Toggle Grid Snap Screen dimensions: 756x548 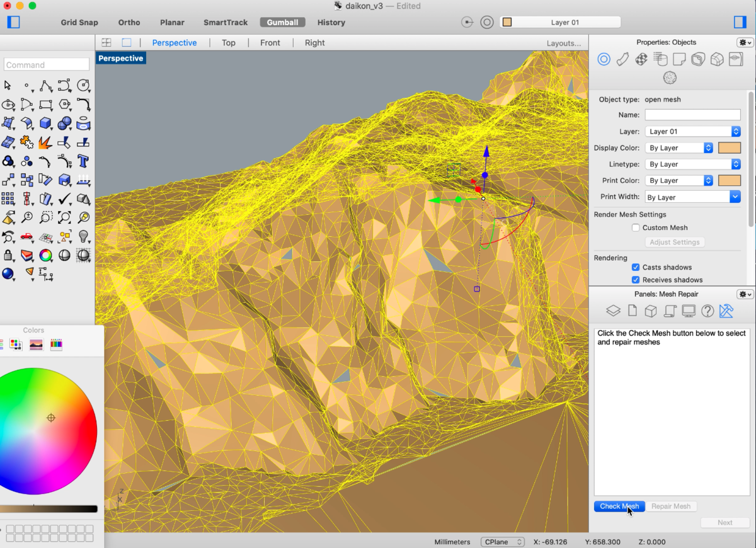pyautogui.click(x=79, y=22)
